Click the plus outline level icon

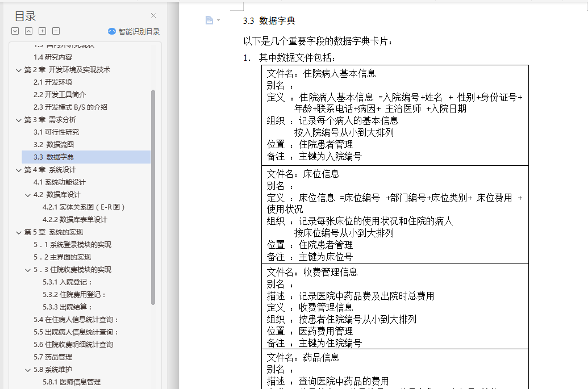(x=43, y=31)
